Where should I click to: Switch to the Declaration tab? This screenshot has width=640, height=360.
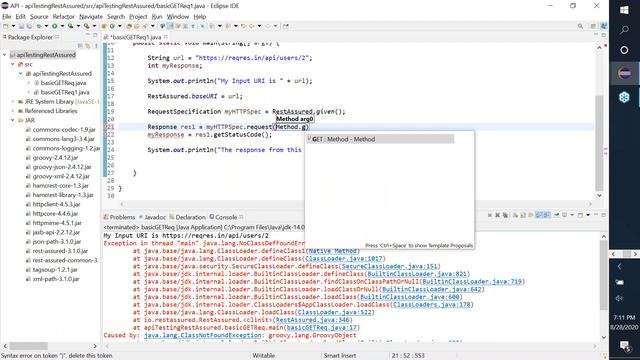pyautogui.click(x=187, y=217)
